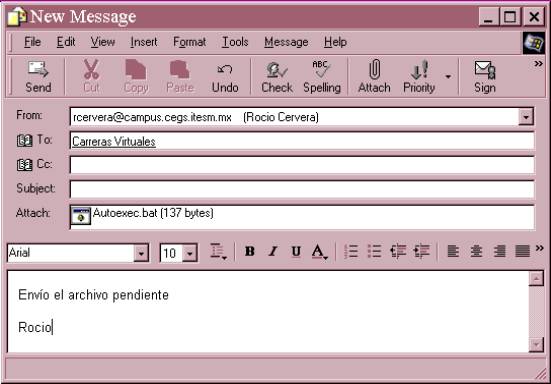
Task: Open the View menu
Action: [102, 42]
